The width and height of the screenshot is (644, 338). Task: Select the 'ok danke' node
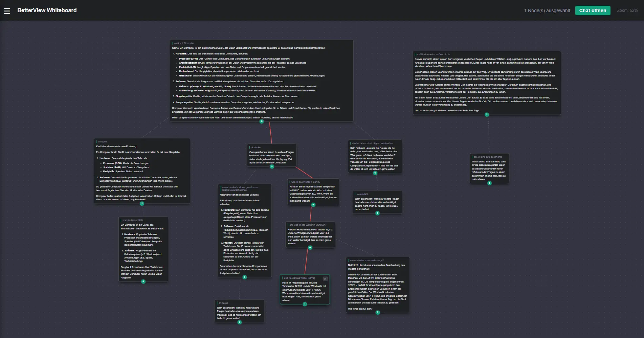coord(272,155)
